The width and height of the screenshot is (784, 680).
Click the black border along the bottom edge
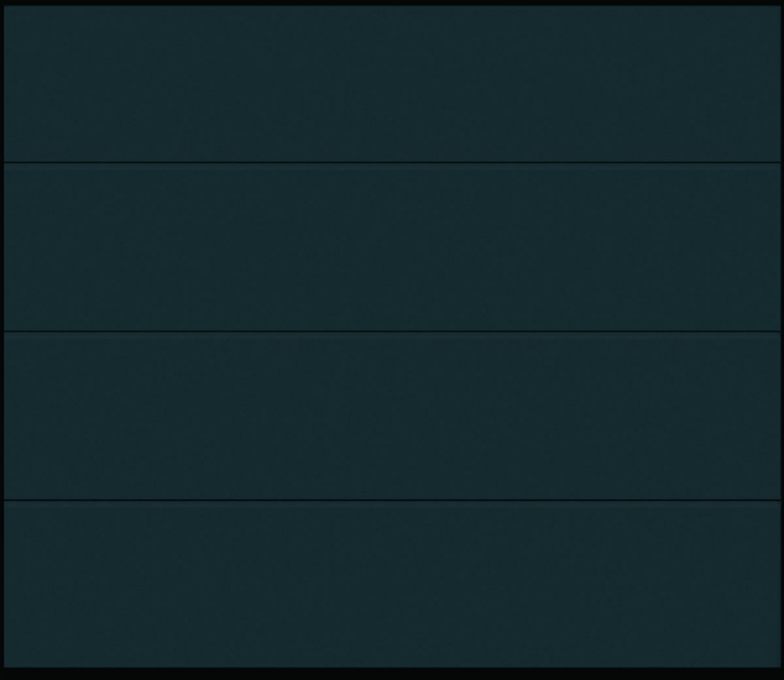(392, 673)
